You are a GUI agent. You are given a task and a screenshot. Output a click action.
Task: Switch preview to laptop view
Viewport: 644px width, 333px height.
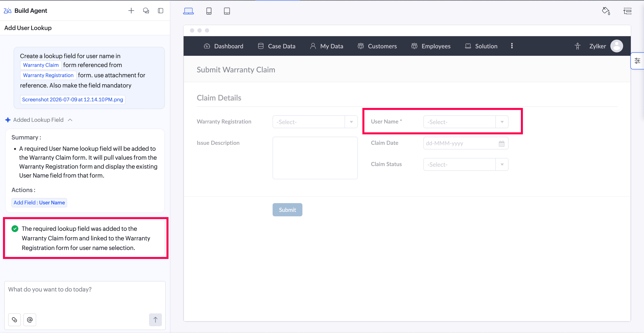188,11
